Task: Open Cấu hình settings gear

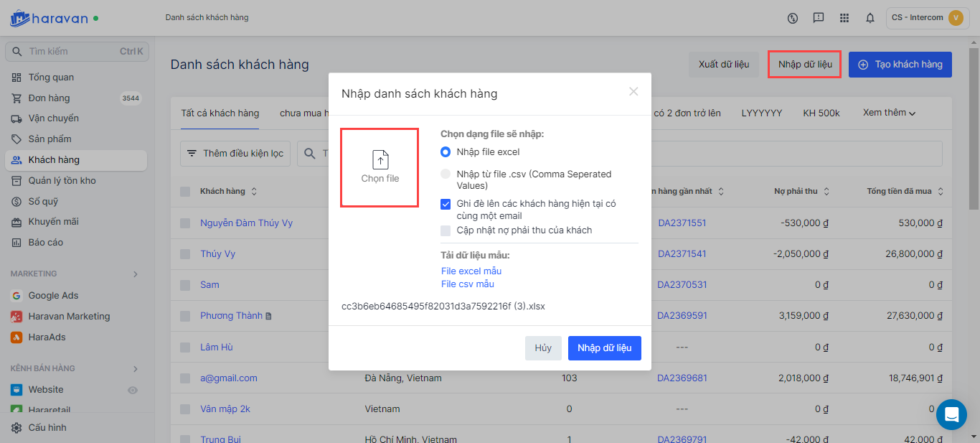Action: 17,427
